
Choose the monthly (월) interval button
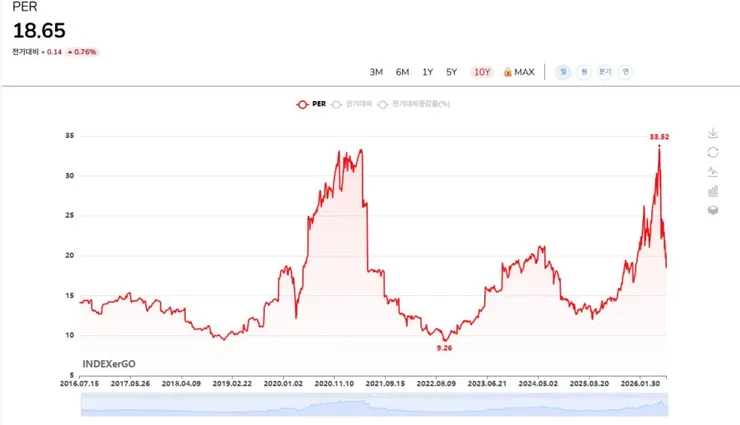[x=584, y=72]
